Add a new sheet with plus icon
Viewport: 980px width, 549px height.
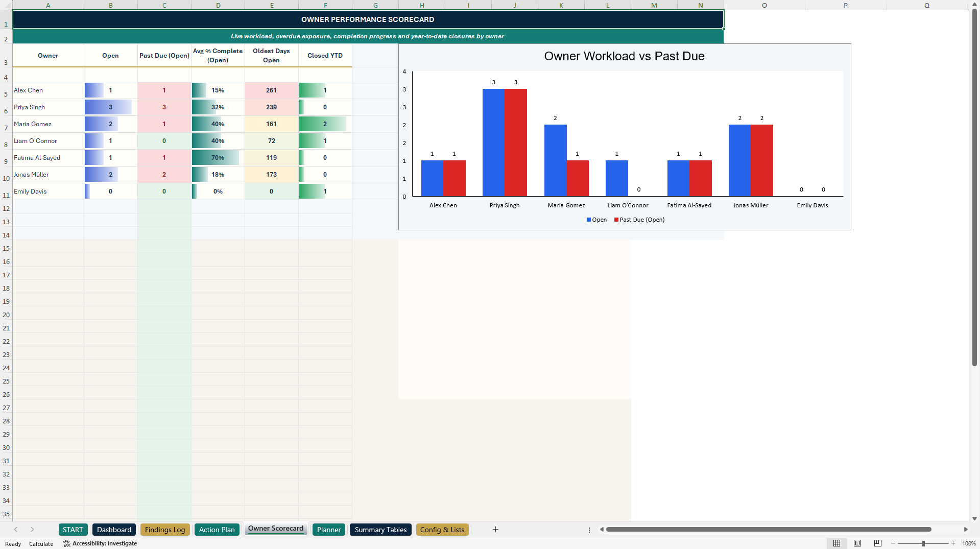[x=495, y=530]
